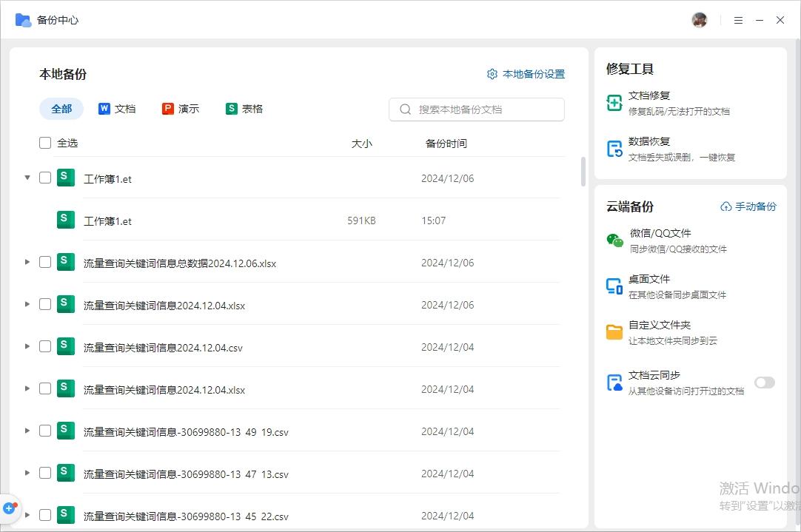
Task: Expand the 30699880-13 47 13.csv row
Action: [x=27, y=474]
